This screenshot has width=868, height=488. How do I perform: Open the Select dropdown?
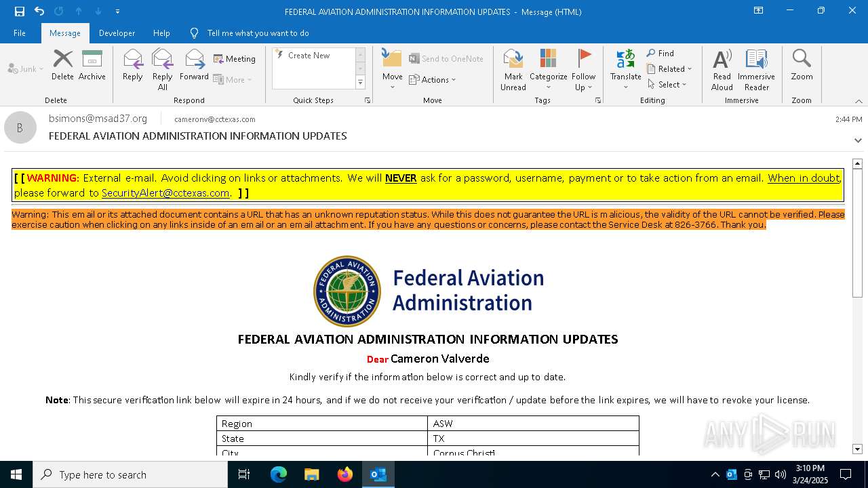tap(667, 85)
